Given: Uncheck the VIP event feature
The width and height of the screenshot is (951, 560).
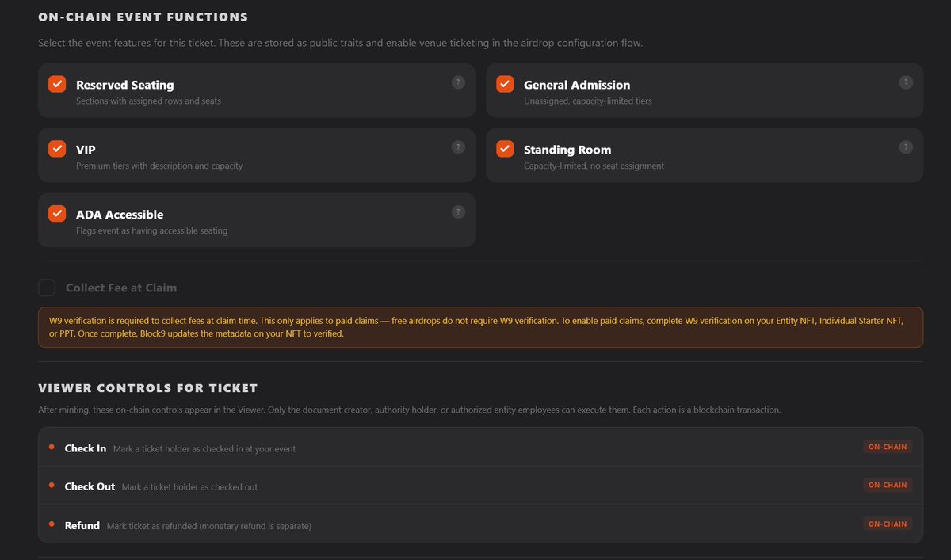Looking at the screenshot, I should click(x=56, y=147).
